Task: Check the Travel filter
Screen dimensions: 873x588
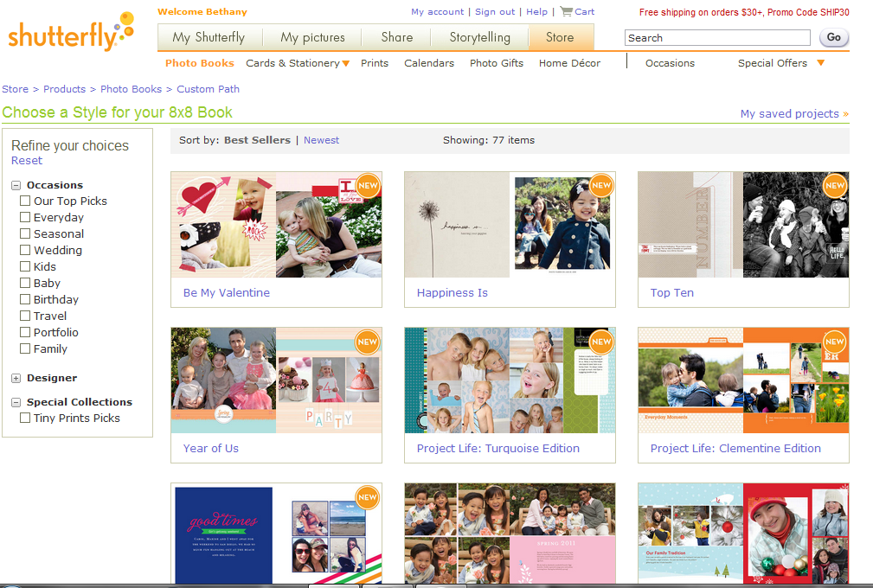Action: 24,316
